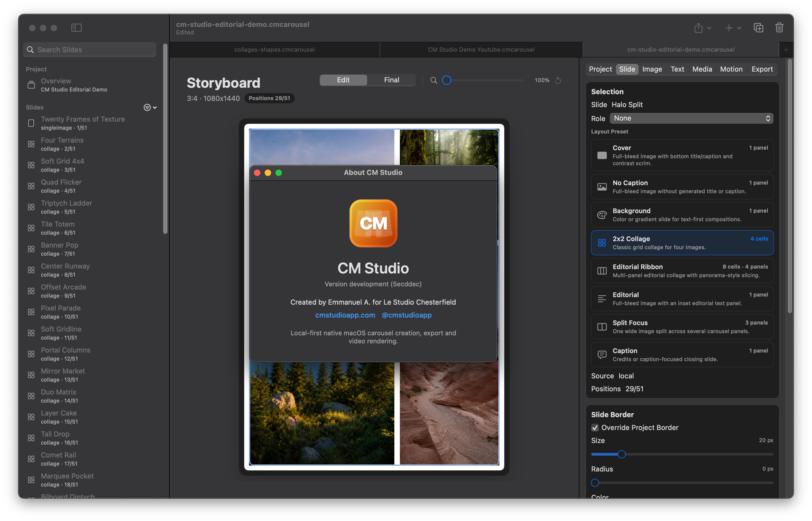Click the Positions 29/51 badge

pos(269,98)
